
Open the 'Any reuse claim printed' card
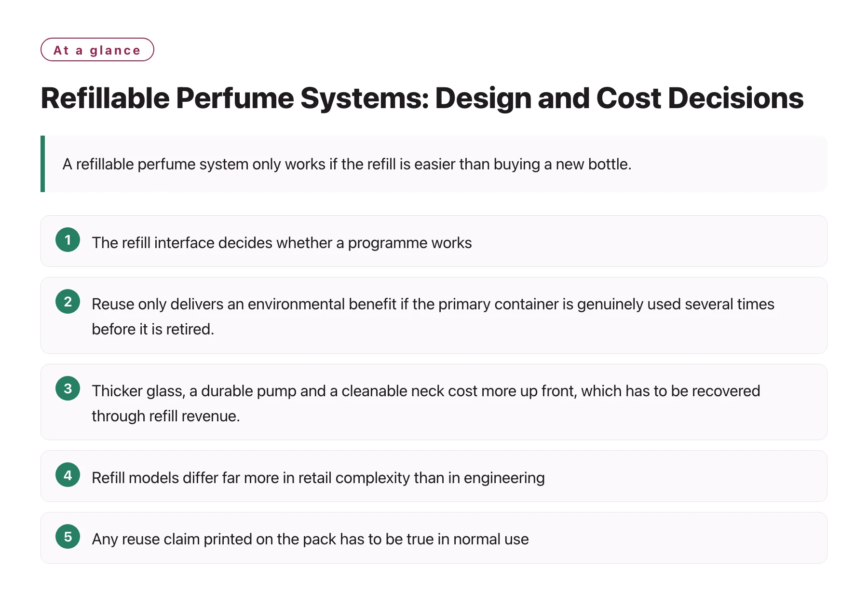pyautogui.click(x=434, y=538)
